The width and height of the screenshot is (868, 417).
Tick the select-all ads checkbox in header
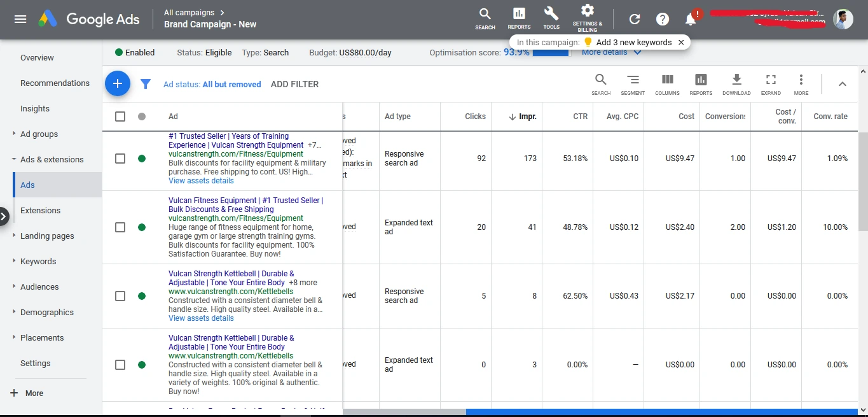[x=120, y=117]
